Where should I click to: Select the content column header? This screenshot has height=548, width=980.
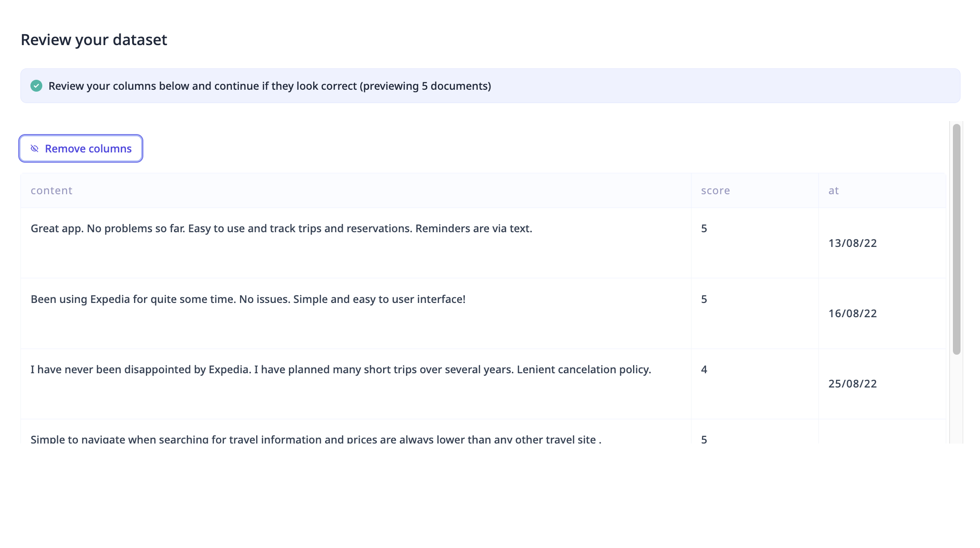(x=51, y=190)
